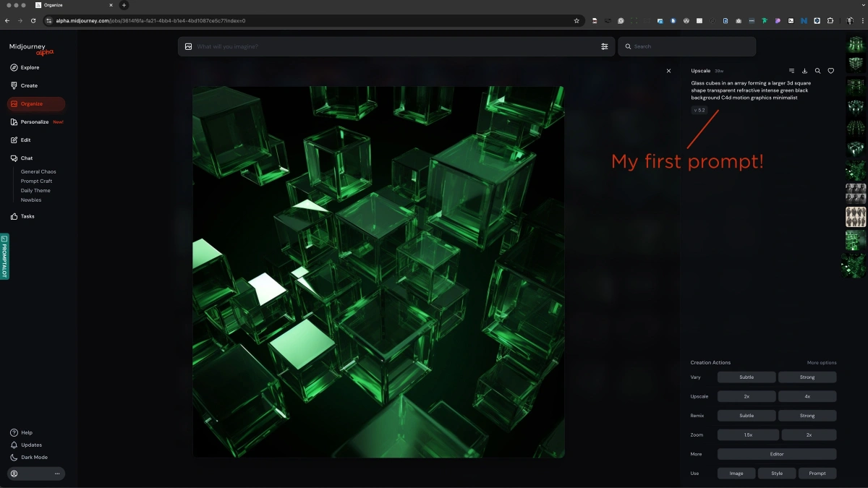
Task: Use as Style reference
Action: [x=777, y=474]
